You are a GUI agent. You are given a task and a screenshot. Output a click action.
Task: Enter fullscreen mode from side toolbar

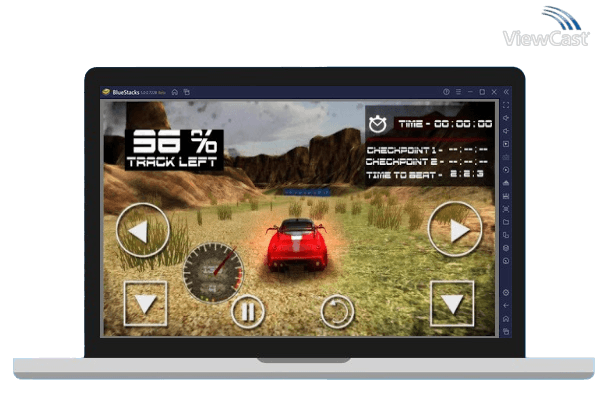pyautogui.click(x=506, y=105)
